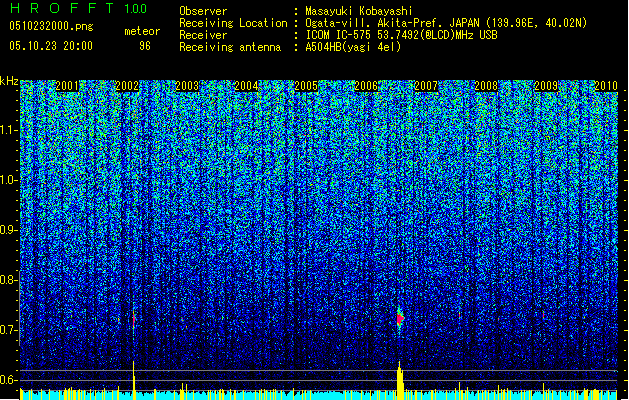
Task: Click the 2001 time marker
Action: [x=67, y=86]
